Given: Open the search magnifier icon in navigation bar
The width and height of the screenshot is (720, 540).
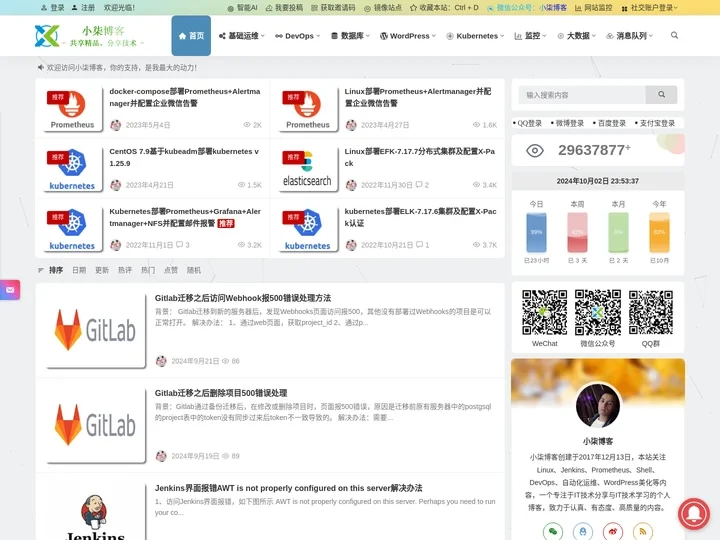Looking at the screenshot, I should point(674,35).
